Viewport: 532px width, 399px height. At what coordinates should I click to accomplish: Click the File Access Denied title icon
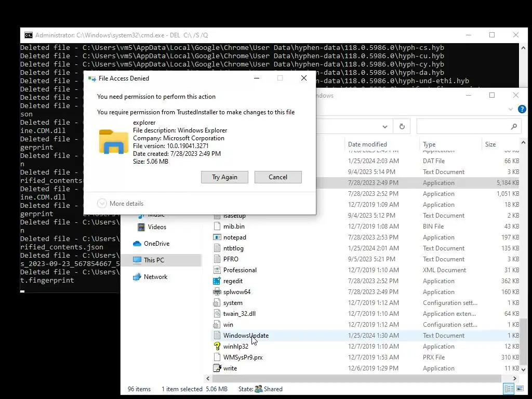point(92,78)
